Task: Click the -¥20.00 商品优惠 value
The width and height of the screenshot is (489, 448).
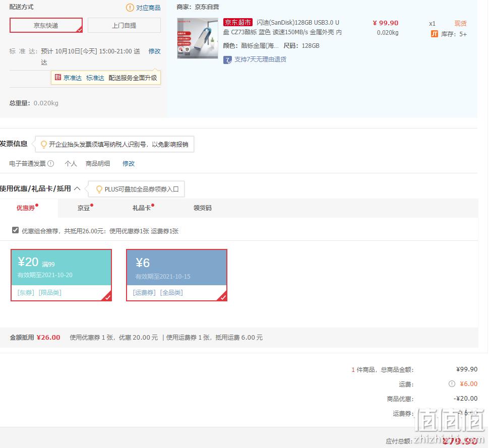Action: point(466,399)
